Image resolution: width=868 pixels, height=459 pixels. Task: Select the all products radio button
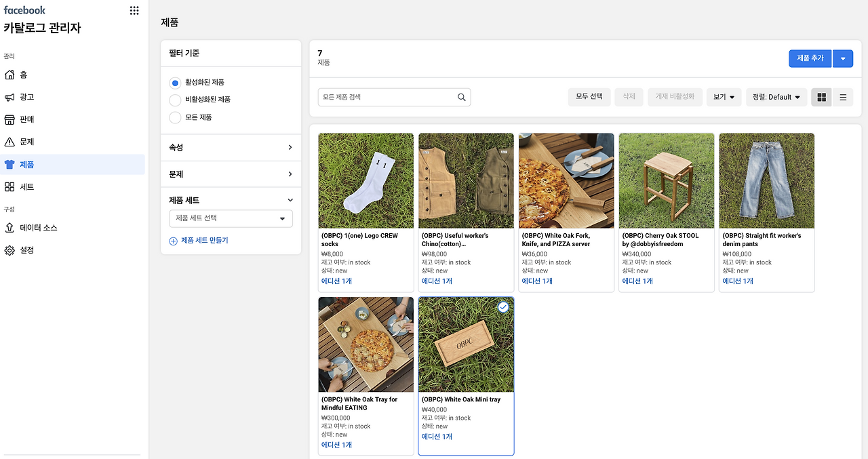pos(175,117)
